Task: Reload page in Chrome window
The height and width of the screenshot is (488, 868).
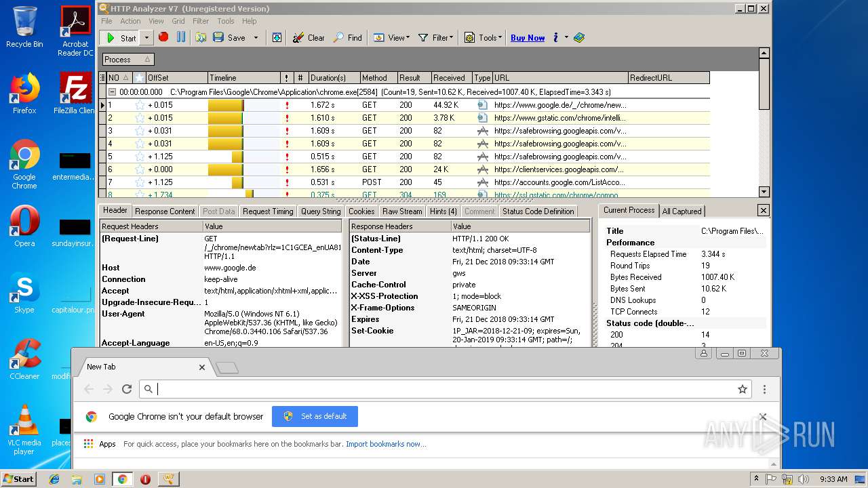Action: click(x=126, y=389)
